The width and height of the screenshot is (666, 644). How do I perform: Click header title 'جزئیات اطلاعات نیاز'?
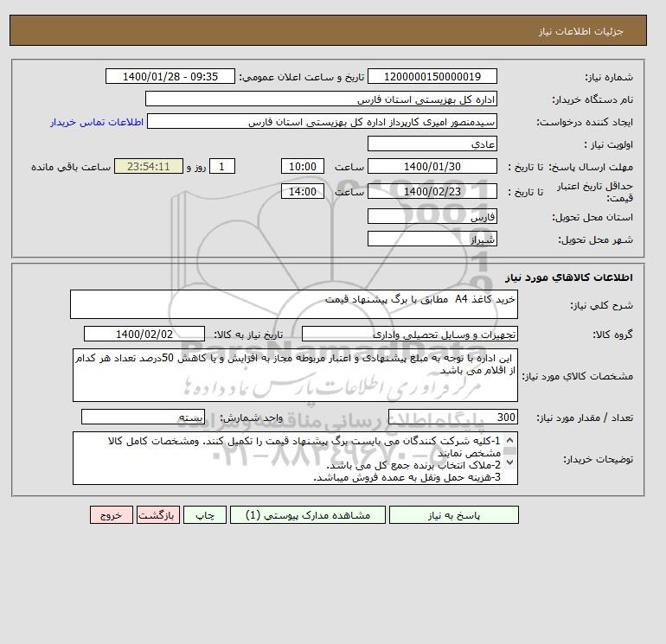(x=580, y=31)
